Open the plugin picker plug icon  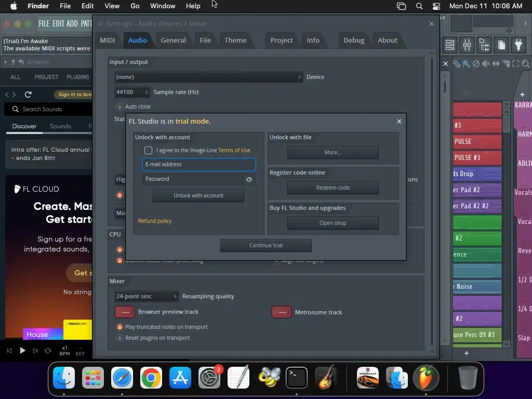click(x=518, y=45)
